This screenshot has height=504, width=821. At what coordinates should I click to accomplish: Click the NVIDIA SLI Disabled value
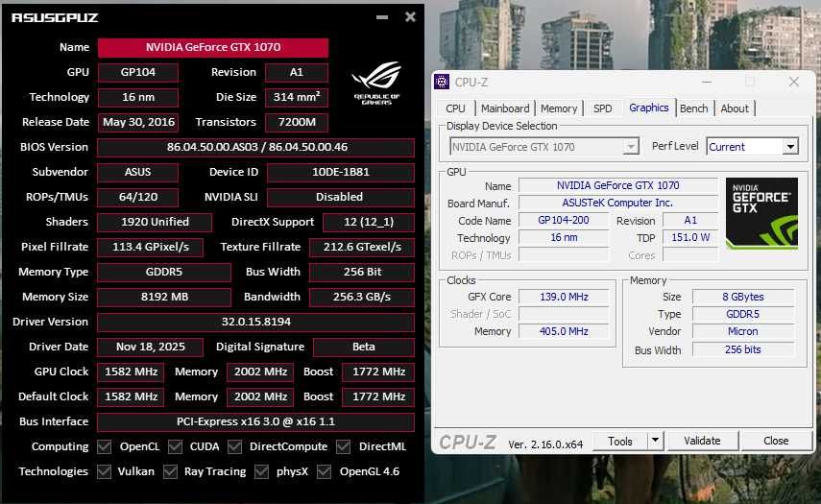[x=341, y=198]
